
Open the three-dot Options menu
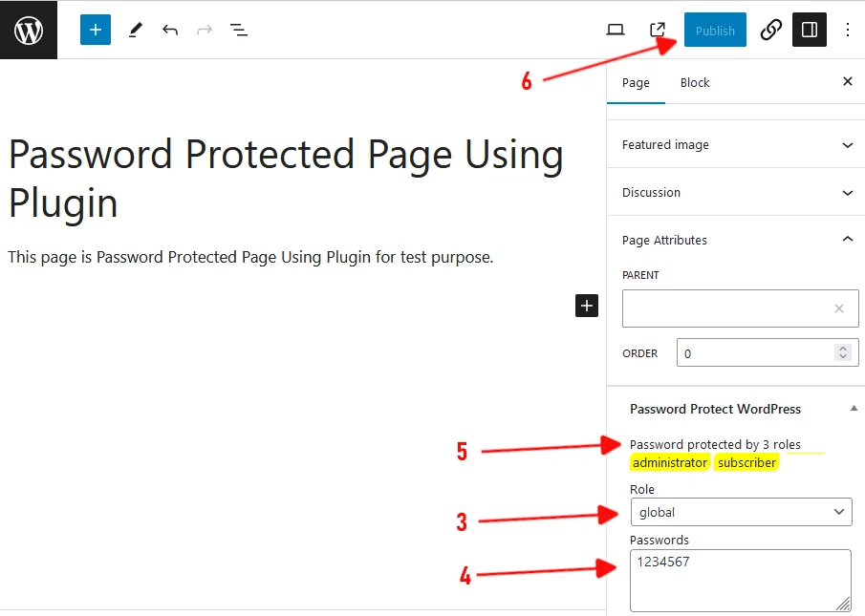tap(848, 30)
